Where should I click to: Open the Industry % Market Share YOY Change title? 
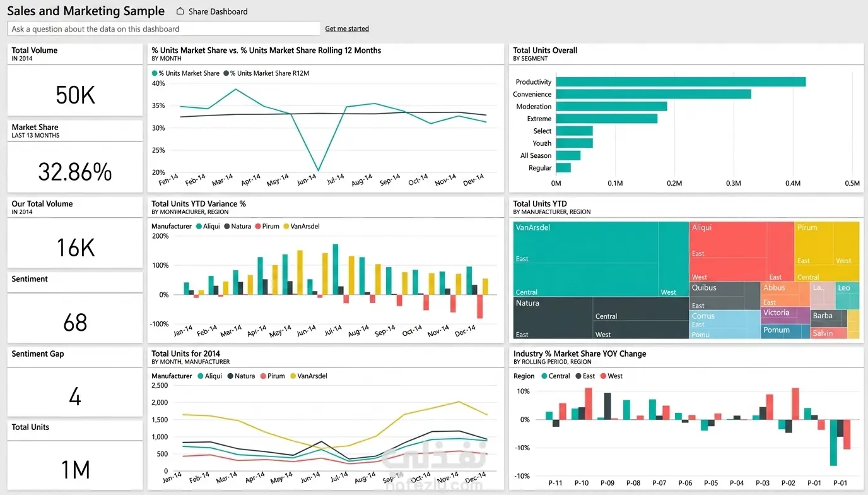(x=580, y=354)
